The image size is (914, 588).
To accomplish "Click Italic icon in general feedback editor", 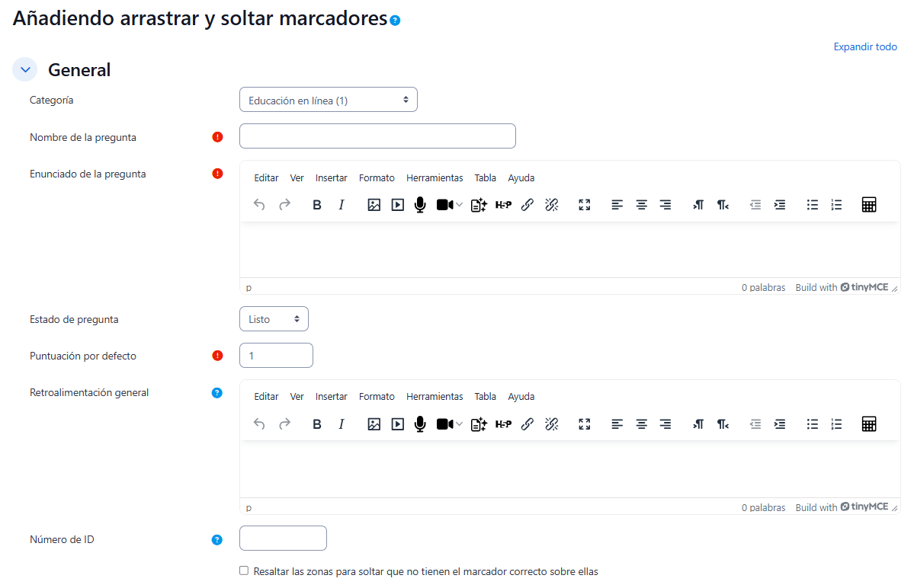I will (342, 424).
